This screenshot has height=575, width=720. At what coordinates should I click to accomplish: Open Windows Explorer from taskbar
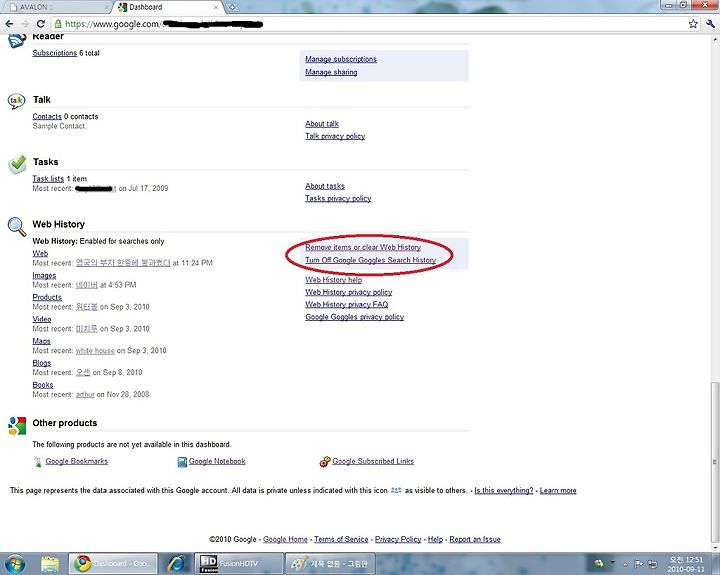coord(50,564)
